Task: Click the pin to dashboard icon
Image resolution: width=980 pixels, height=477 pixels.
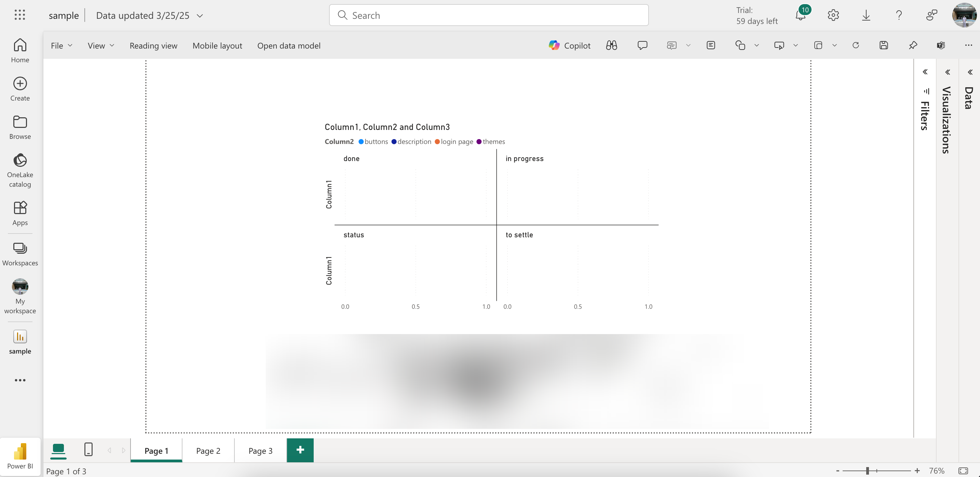Action: [913, 45]
